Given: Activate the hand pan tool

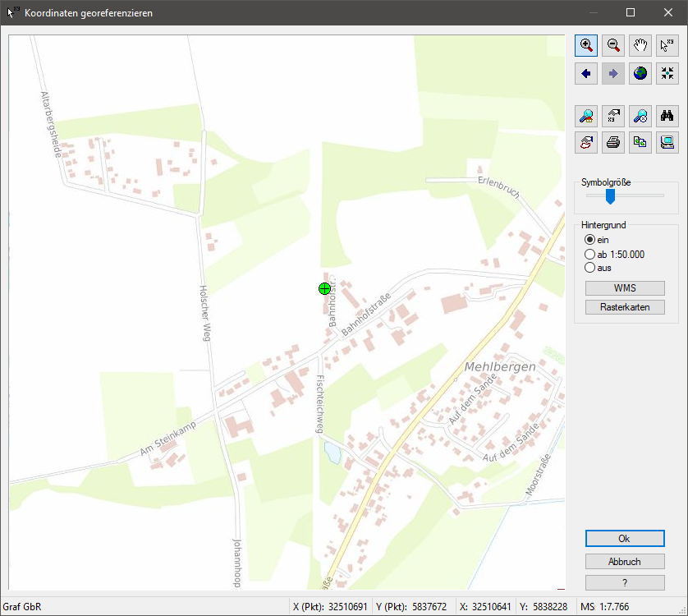Looking at the screenshot, I should (x=640, y=45).
